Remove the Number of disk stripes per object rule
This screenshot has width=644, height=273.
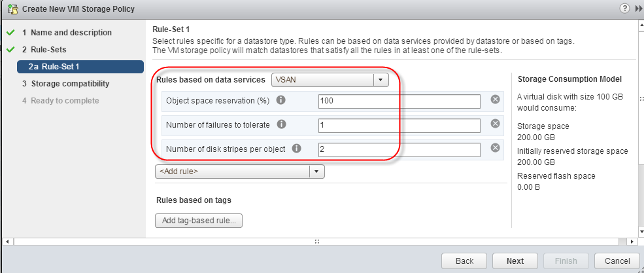496,147
